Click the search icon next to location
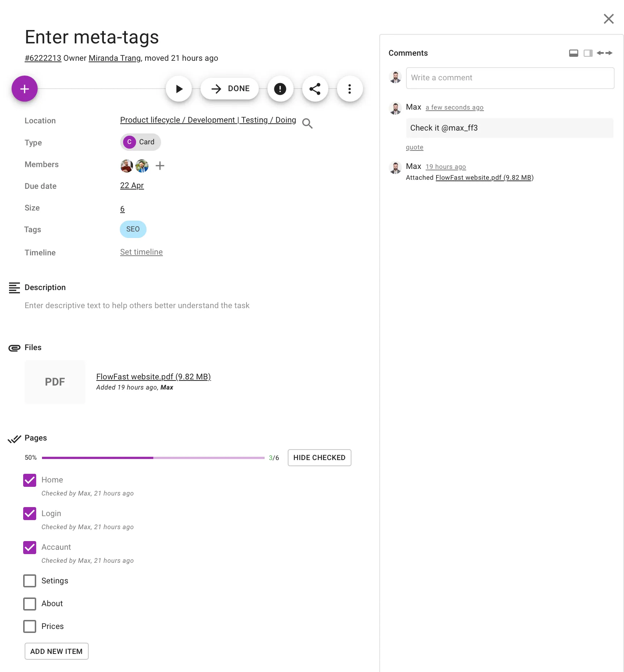This screenshot has width=624, height=672. click(307, 124)
